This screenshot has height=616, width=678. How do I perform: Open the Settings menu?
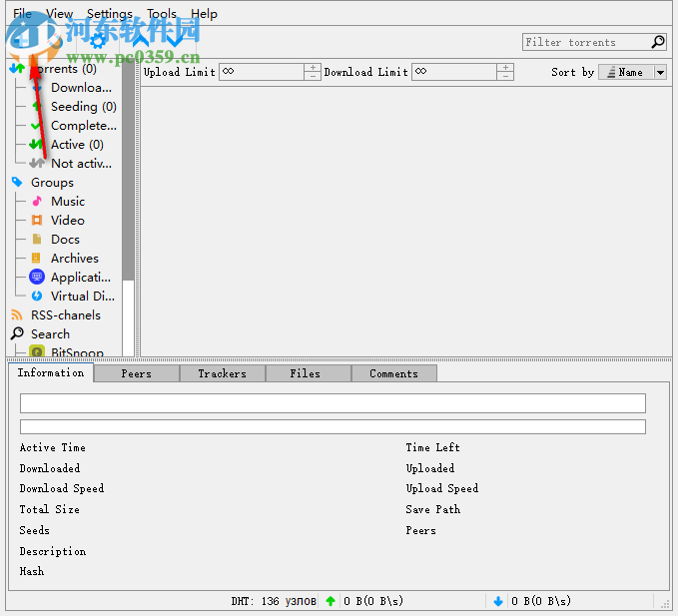pyautogui.click(x=110, y=14)
